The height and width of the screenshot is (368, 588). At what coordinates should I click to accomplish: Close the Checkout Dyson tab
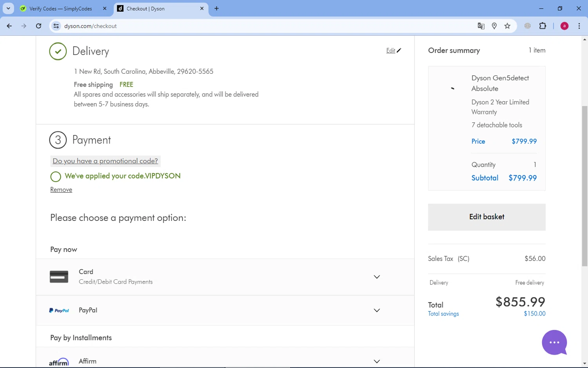click(202, 8)
